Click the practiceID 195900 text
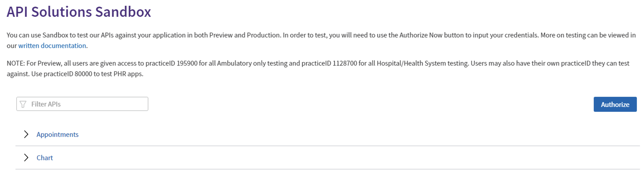Image resolution: width=644 pixels, height=176 pixels. point(172,63)
